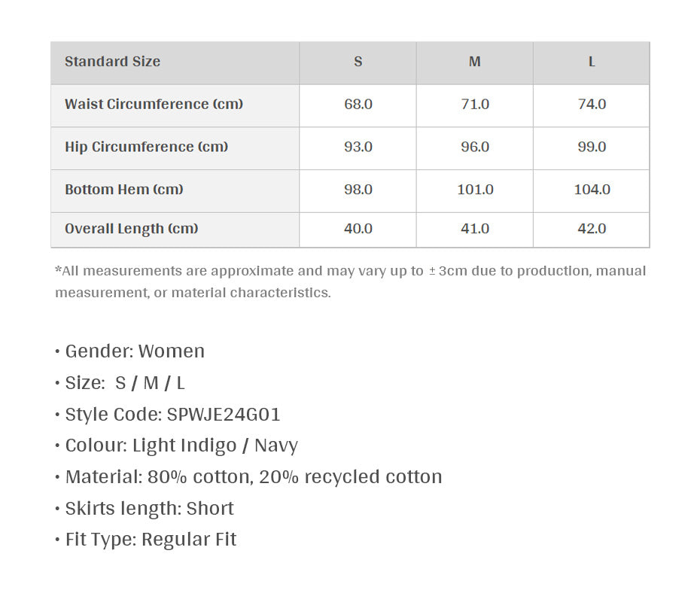Viewport: 700px width, 590px height.
Task: Click the Hip Circumference (cm) row label
Action: [147, 147]
